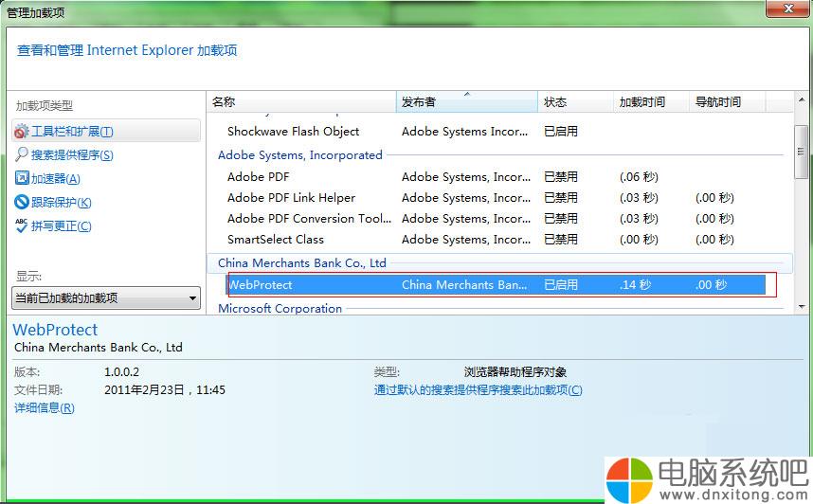Screen dimensions: 813x504
Task: Click the list scrollbar down arrow
Action: (x=801, y=306)
